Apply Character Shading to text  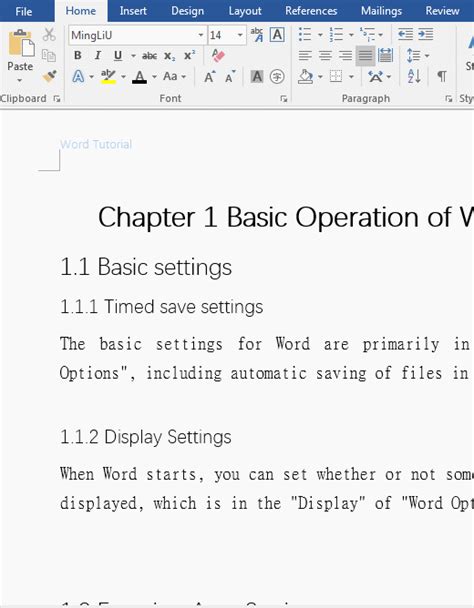[x=256, y=77]
